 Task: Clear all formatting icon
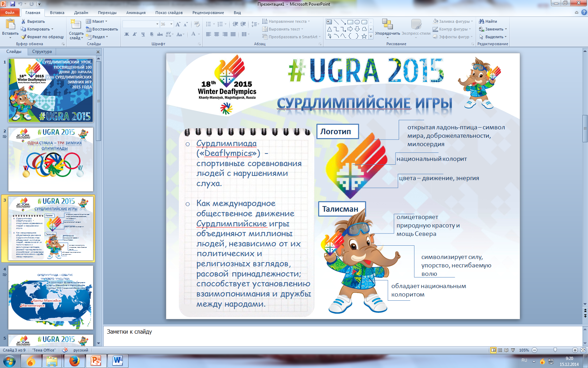tap(197, 24)
